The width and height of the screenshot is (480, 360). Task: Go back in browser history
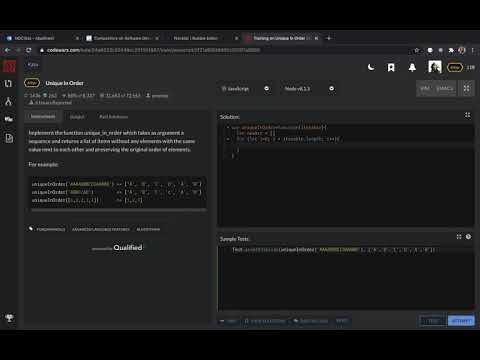(7, 50)
